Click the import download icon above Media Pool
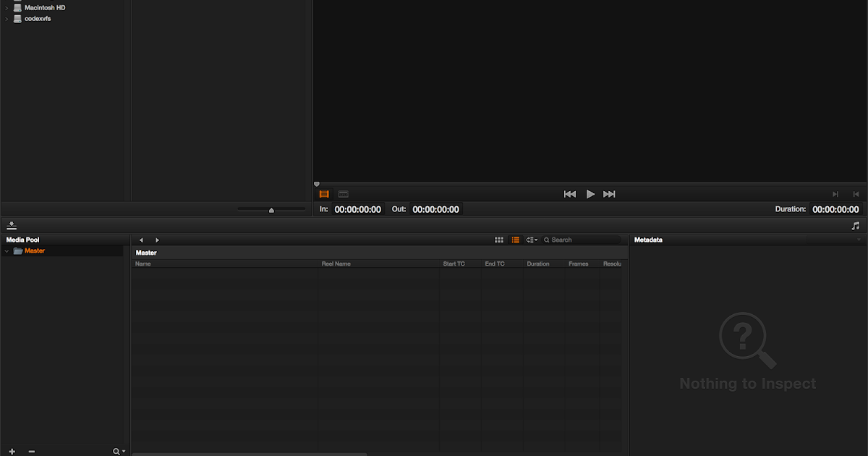Viewport: 868px width, 456px height. (12, 226)
